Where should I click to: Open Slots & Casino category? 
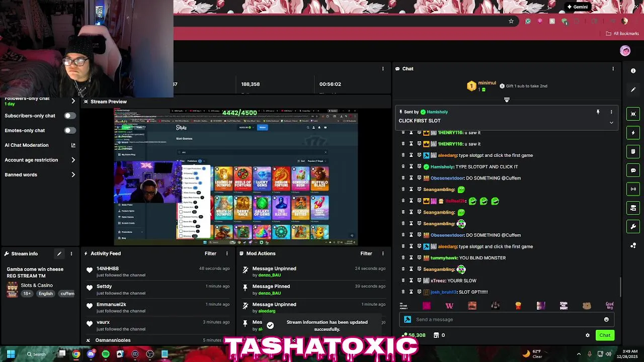pyautogui.click(x=37, y=286)
